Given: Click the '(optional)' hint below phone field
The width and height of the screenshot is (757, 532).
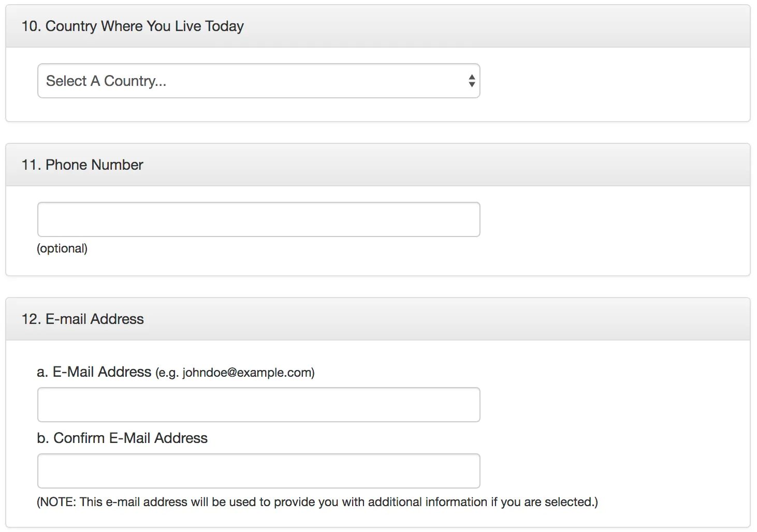Looking at the screenshot, I should click(62, 248).
